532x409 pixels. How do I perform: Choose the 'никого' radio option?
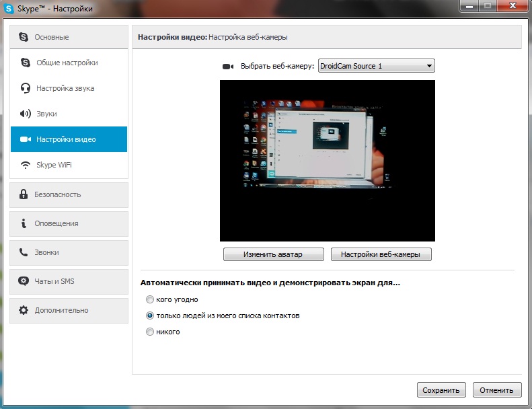[x=149, y=332]
